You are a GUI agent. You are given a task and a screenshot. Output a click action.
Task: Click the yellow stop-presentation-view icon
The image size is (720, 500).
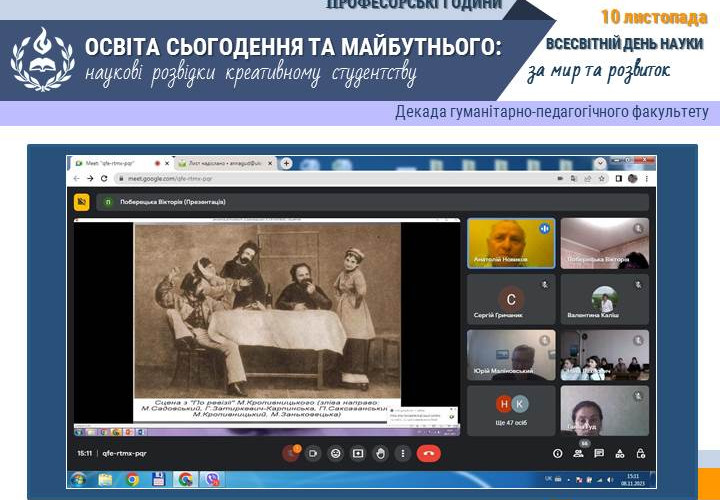coord(82,202)
